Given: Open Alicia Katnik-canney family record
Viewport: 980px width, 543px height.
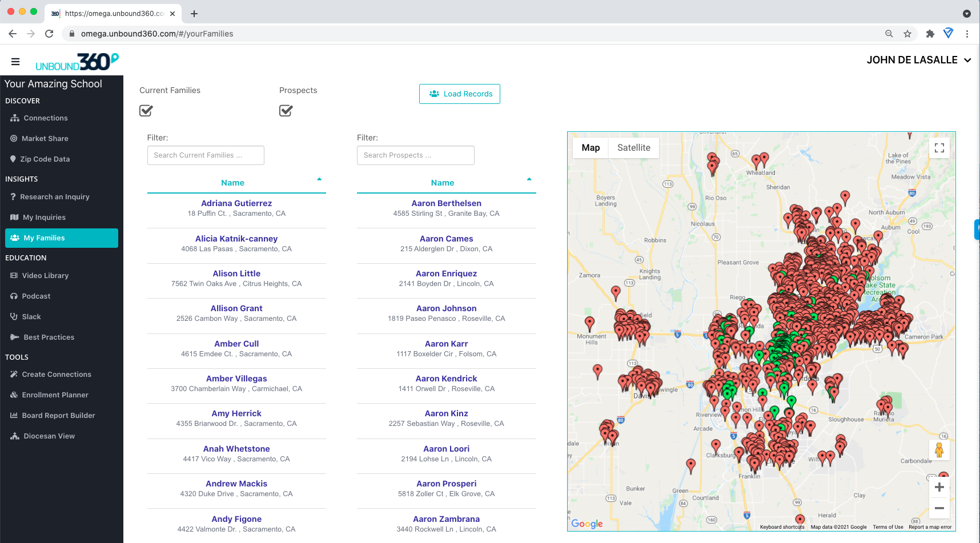Looking at the screenshot, I should click(236, 239).
